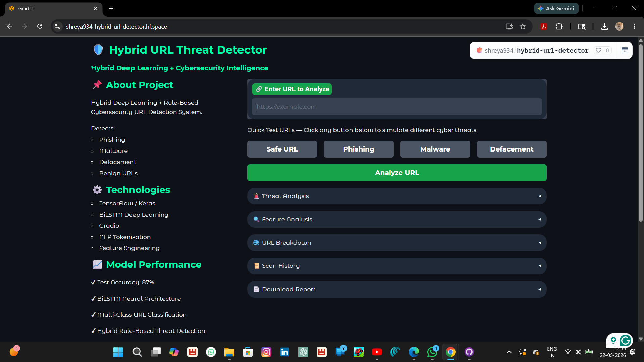The width and height of the screenshot is (644, 362).
Task: Open a new browser tab
Action: (111, 8)
